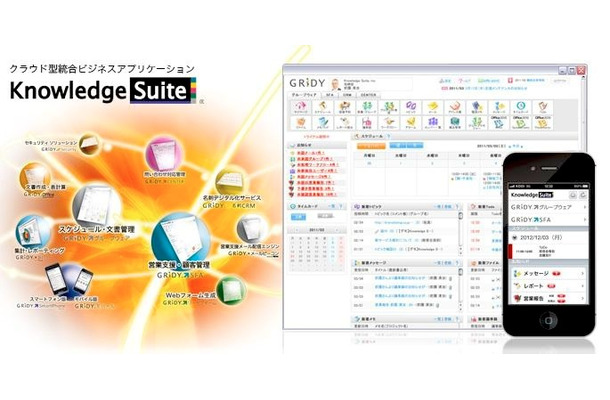Tap the メッセージ row on the phone
This screenshot has width=610, height=400.
point(549,274)
